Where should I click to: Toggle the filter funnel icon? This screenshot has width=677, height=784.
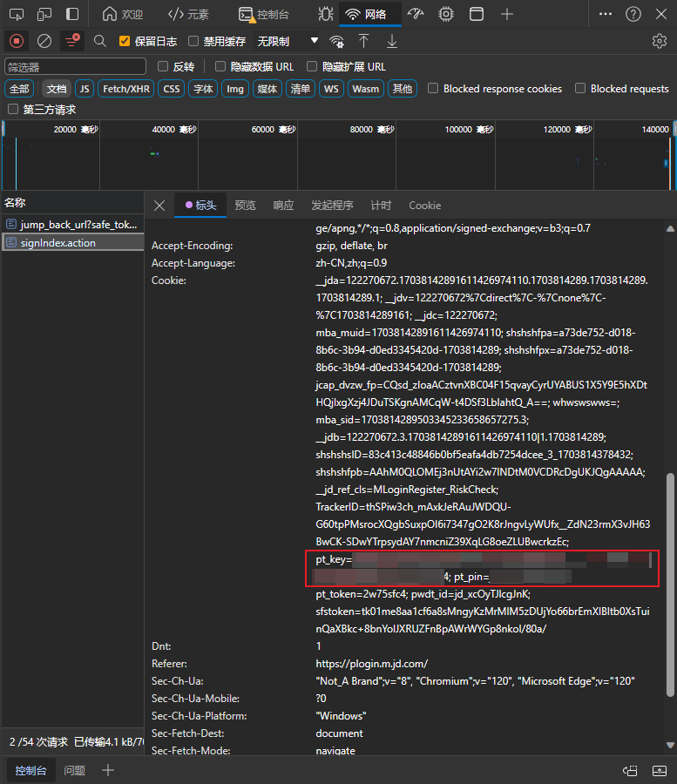pyautogui.click(x=72, y=41)
